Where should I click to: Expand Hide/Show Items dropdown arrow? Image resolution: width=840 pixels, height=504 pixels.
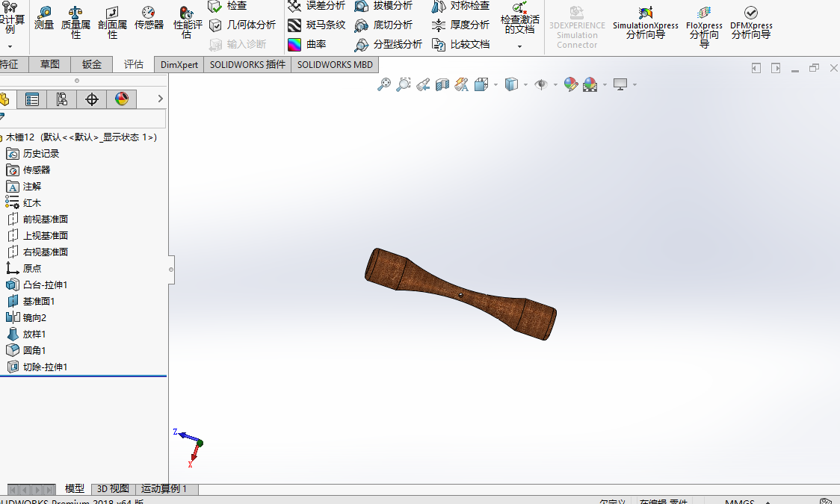555,84
